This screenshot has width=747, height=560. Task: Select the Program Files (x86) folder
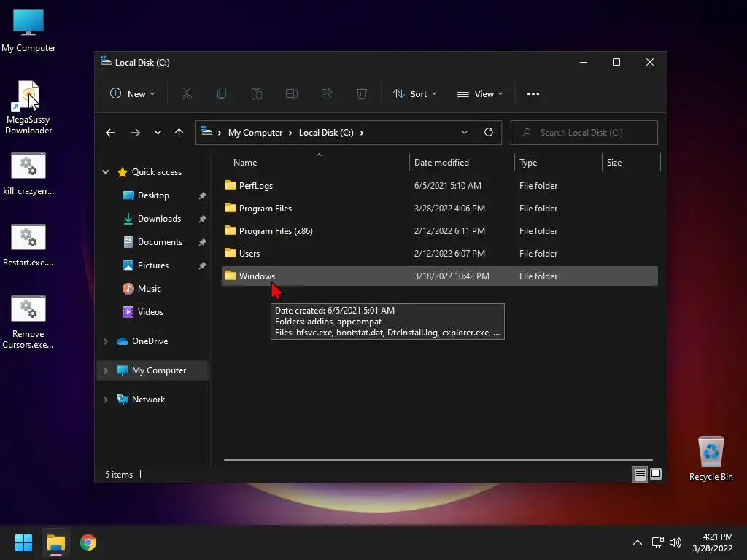(440, 231)
